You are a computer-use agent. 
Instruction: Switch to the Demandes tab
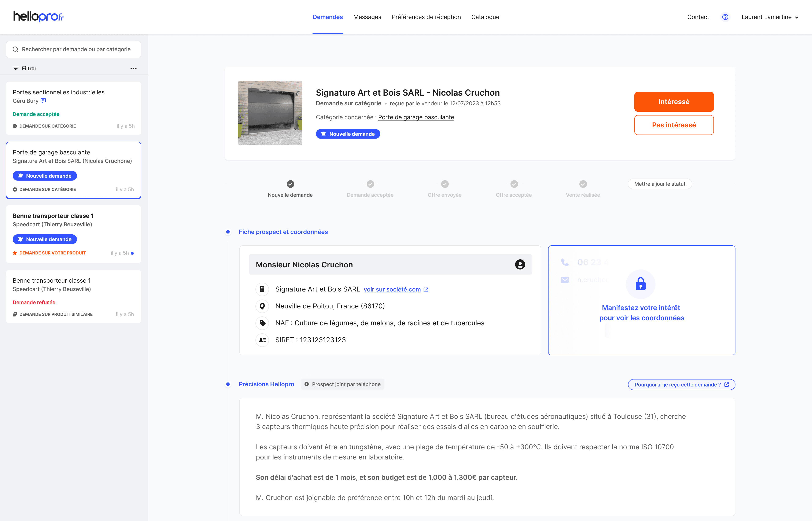327,17
